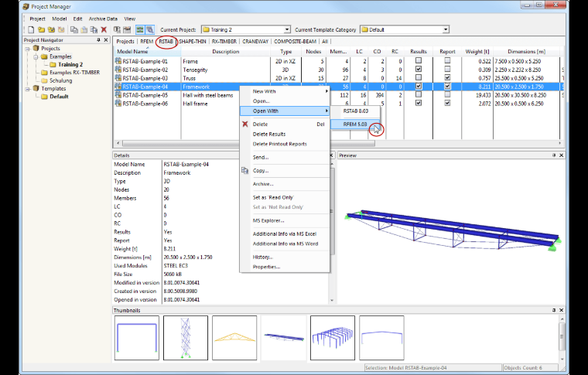Click the model icon of RSTAB-Example-05

click(x=118, y=95)
